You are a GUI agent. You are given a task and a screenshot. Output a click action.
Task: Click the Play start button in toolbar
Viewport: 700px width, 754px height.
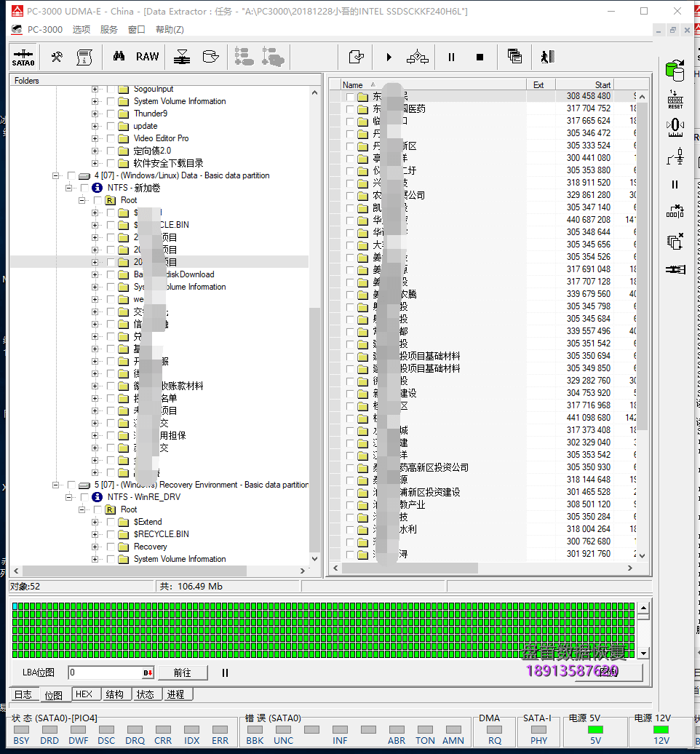tap(389, 57)
